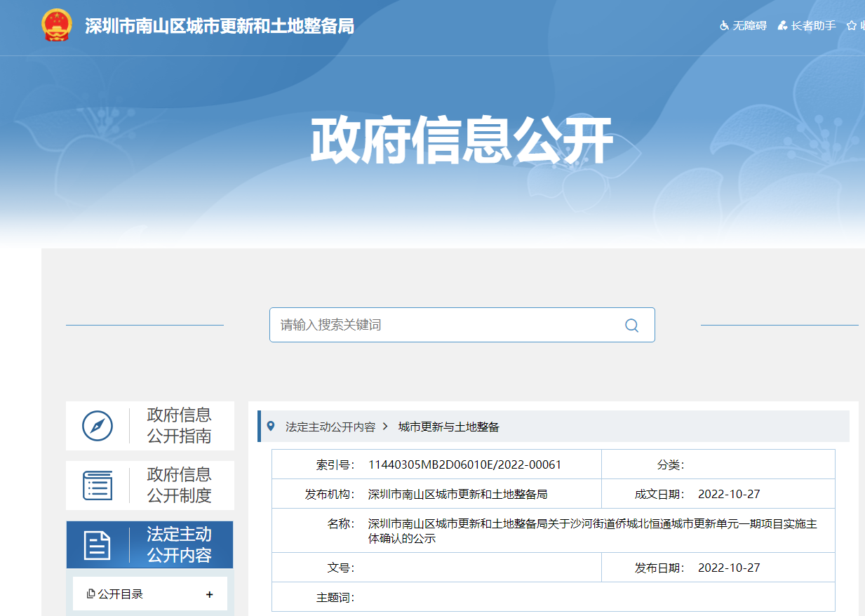Click the document icon for 法定主动公开内容
The height and width of the screenshot is (616, 865).
click(x=98, y=545)
